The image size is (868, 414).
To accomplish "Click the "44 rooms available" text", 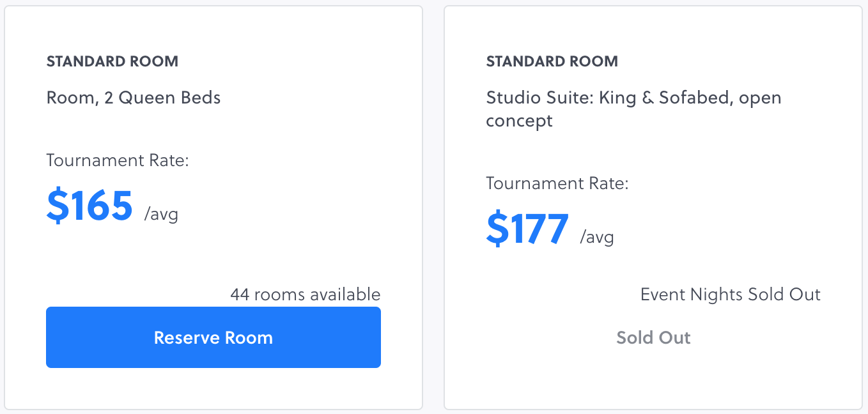I will (x=305, y=294).
